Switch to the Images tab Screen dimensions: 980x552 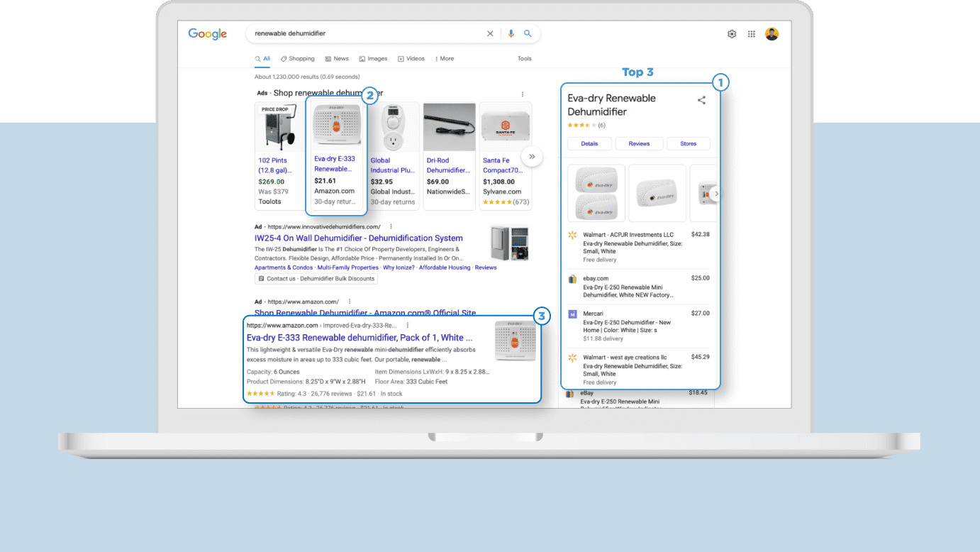373,59
